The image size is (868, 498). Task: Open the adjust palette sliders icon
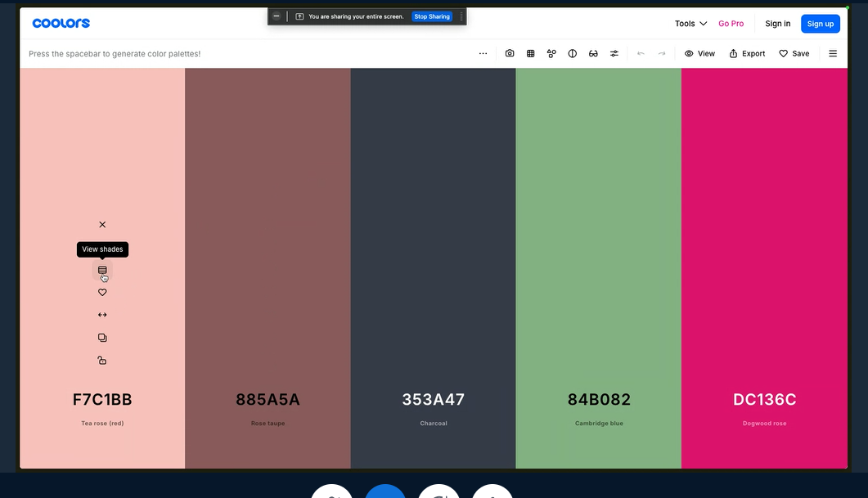(614, 54)
